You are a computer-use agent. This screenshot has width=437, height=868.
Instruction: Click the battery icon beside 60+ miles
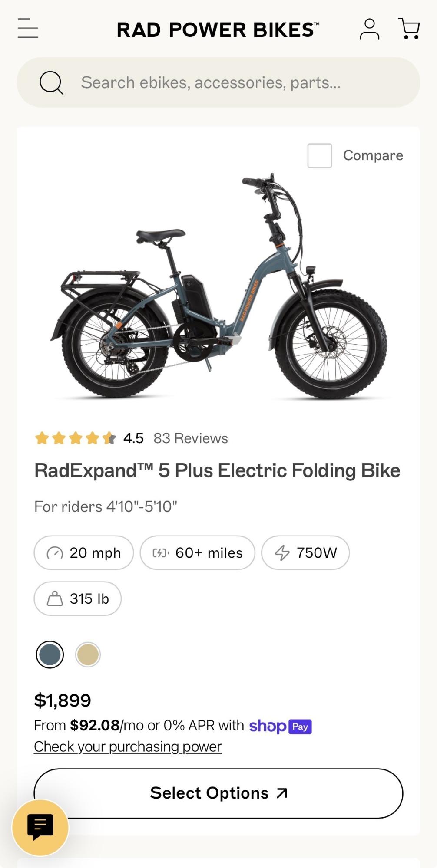click(161, 552)
